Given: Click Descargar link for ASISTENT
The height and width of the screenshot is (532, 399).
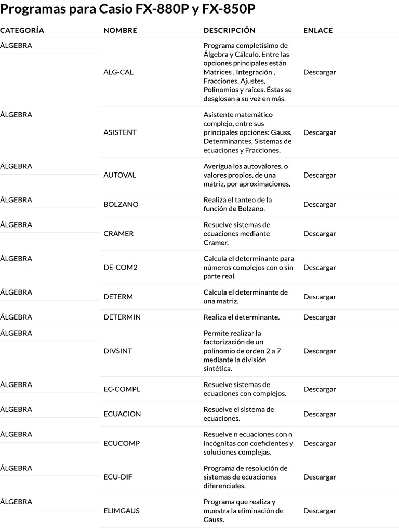Looking at the screenshot, I should point(320,132).
